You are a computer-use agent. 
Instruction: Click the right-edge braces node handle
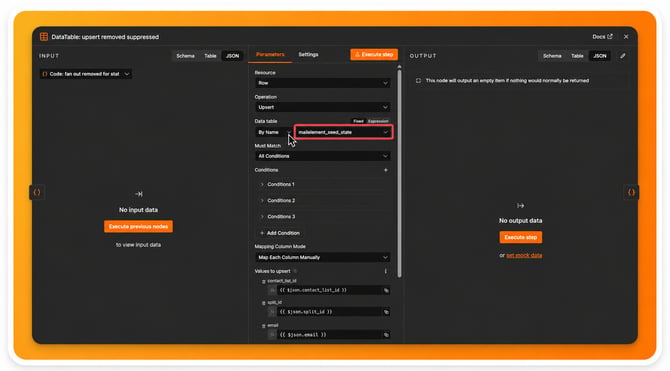point(631,192)
